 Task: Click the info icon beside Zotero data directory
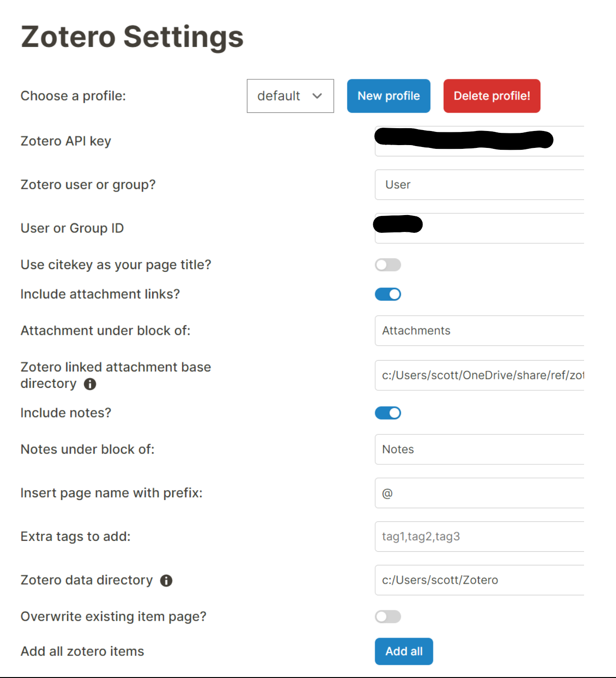[167, 580]
